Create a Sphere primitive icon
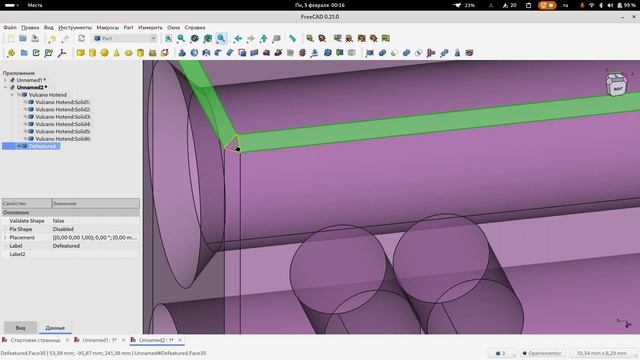640x360 pixels. 104,53
